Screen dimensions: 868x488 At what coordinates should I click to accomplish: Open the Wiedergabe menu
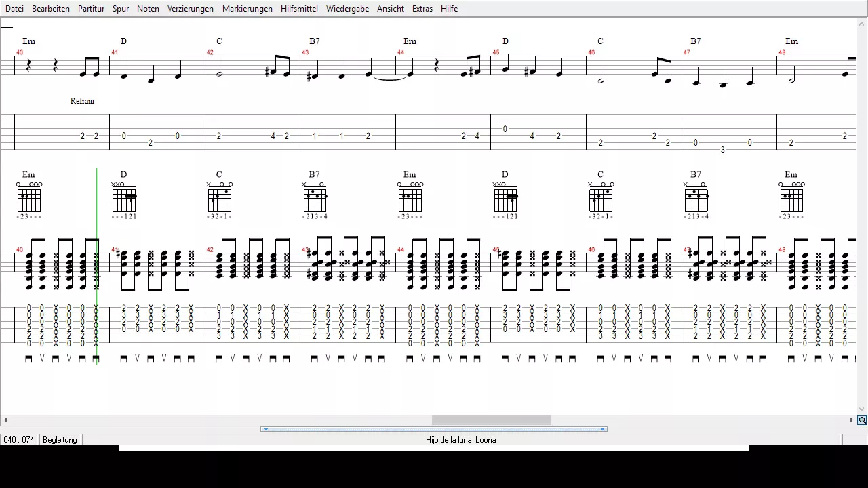tap(347, 9)
